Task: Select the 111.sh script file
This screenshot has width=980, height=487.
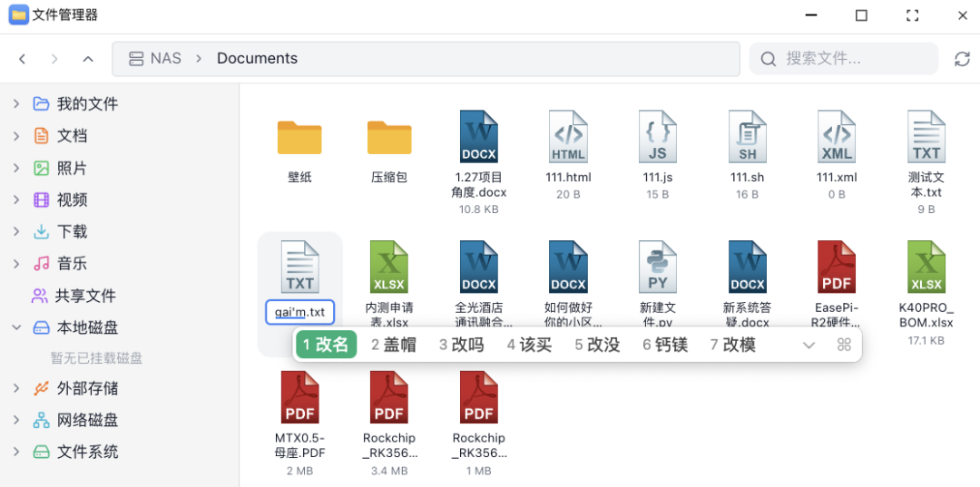Action: (x=747, y=137)
